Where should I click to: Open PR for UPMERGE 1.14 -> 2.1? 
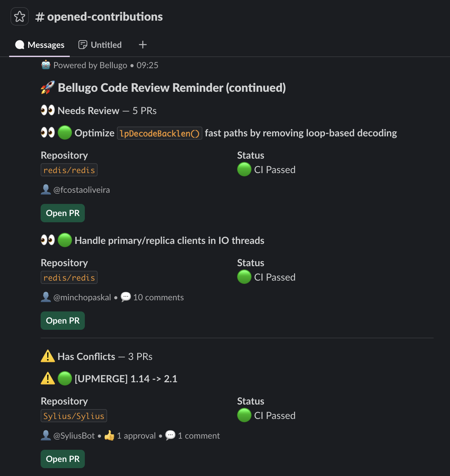pyautogui.click(x=63, y=459)
